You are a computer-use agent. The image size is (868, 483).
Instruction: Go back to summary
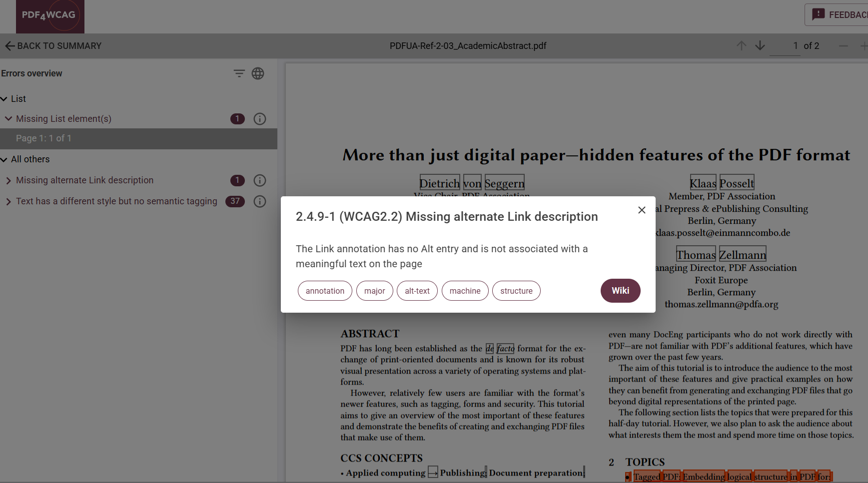(53, 46)
